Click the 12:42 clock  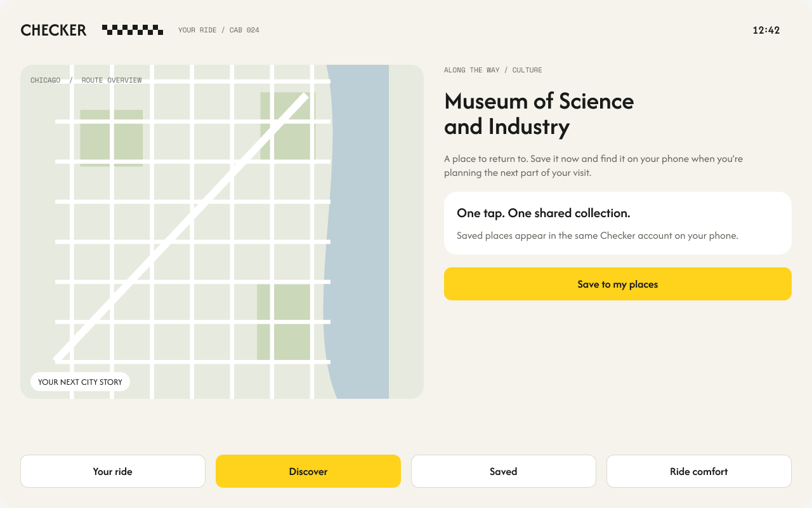point(766,30)
